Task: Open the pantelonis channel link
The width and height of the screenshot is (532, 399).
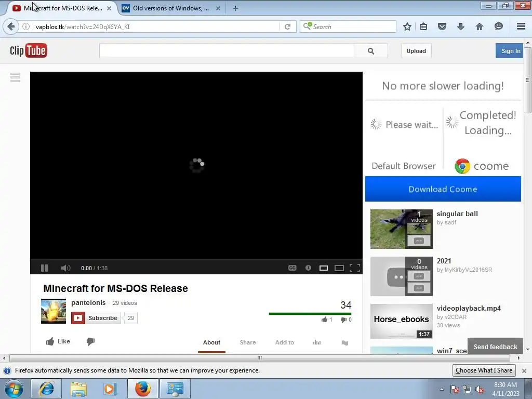Action: click(88, 303)
